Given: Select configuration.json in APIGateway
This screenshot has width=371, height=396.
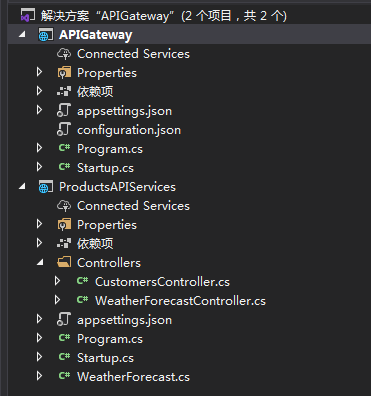Looking at the screenshot, I should click(x=129, y=130).
